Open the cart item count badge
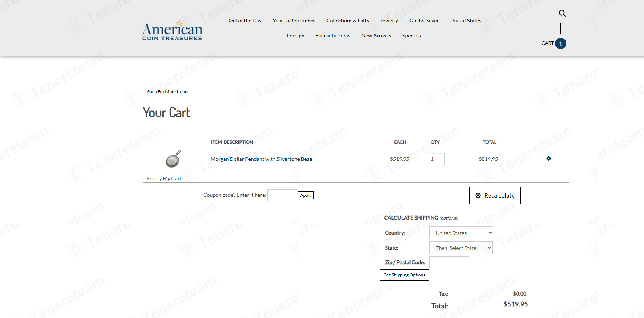 coord(561,43)
